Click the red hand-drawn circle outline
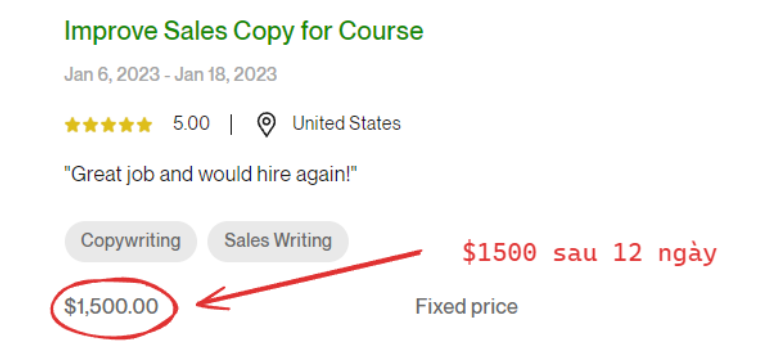The width and height of the screenshot is (759, 361). (x=114, y=279)
